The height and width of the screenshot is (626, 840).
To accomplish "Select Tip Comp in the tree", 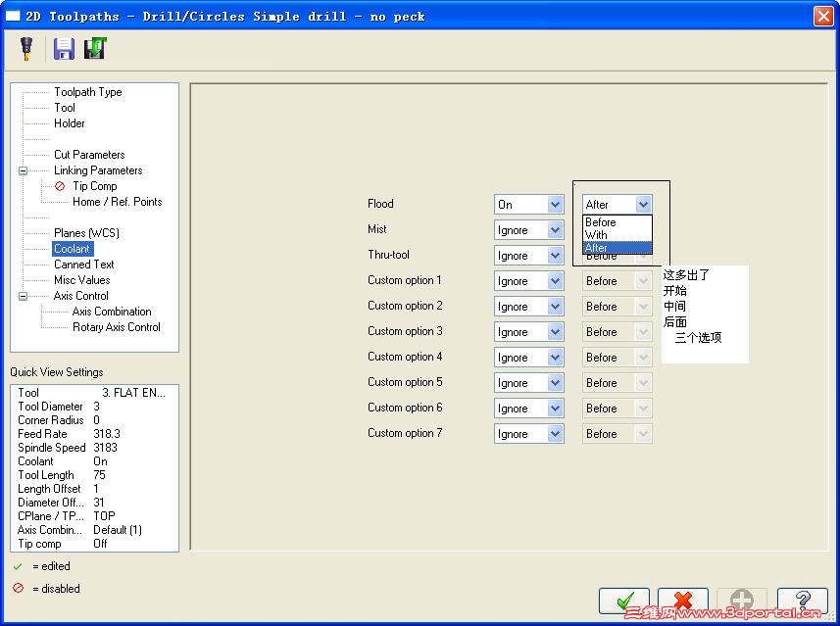I will tap(95, 186).
